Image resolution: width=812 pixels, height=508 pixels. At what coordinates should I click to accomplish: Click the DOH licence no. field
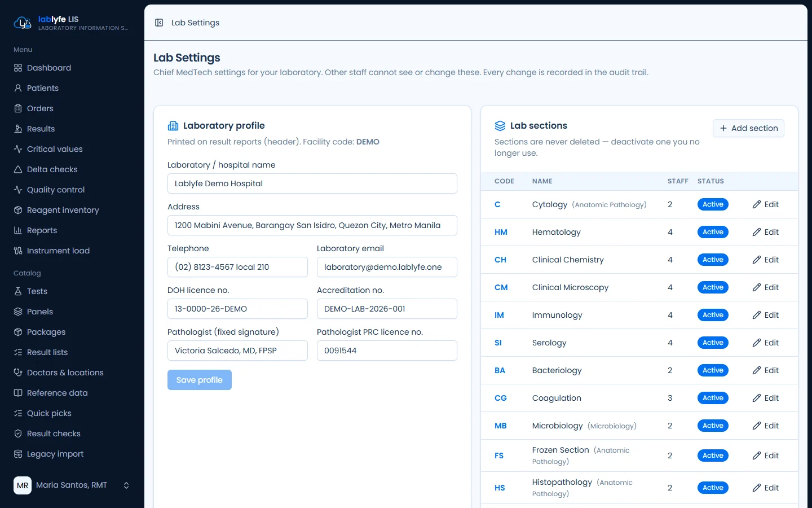click(237, 309)
